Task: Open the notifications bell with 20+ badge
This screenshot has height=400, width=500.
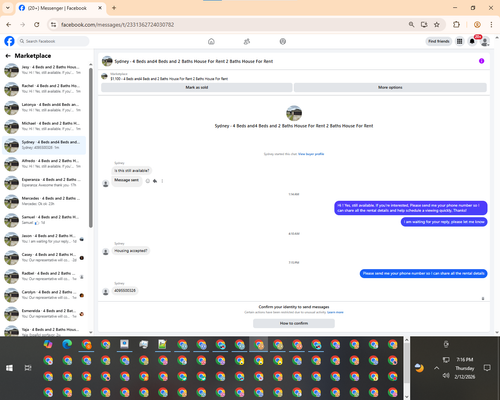Action: point(472,41)
